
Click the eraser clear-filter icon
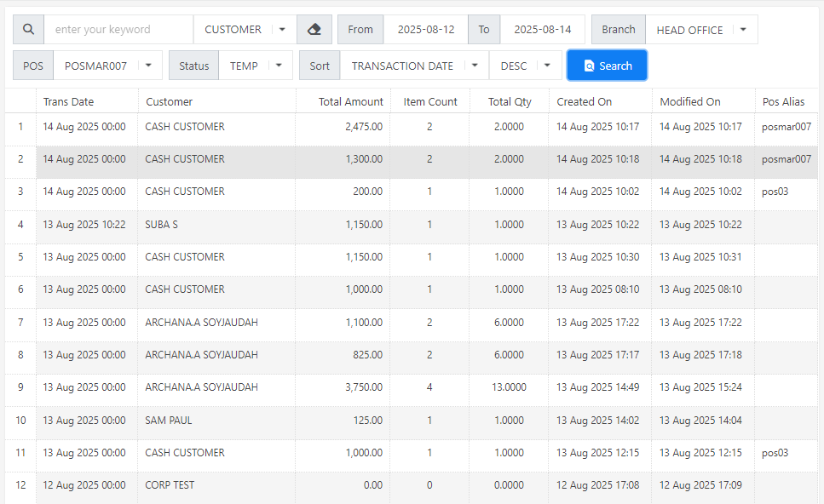pos(314,30)
